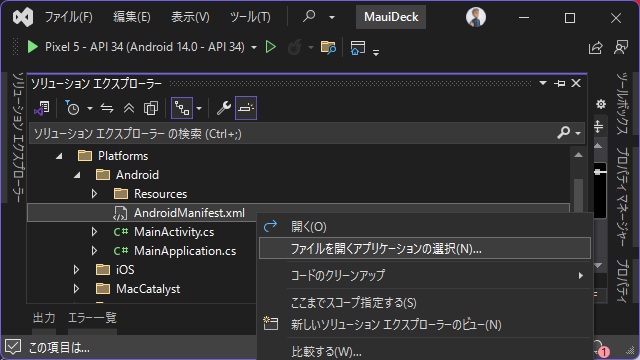Image resolution: width=640 pixels, height=360 pixels.
Task: Open dropdown arrow beside title bar search
Action: [332, 18]
